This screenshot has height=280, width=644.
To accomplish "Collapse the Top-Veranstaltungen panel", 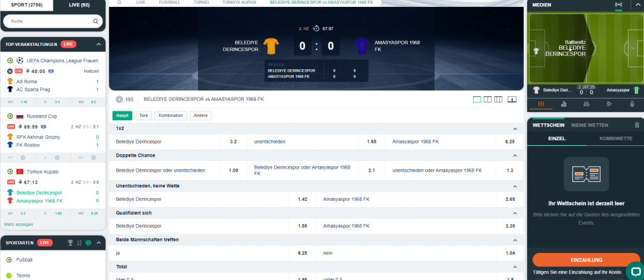I will point(99,44).
